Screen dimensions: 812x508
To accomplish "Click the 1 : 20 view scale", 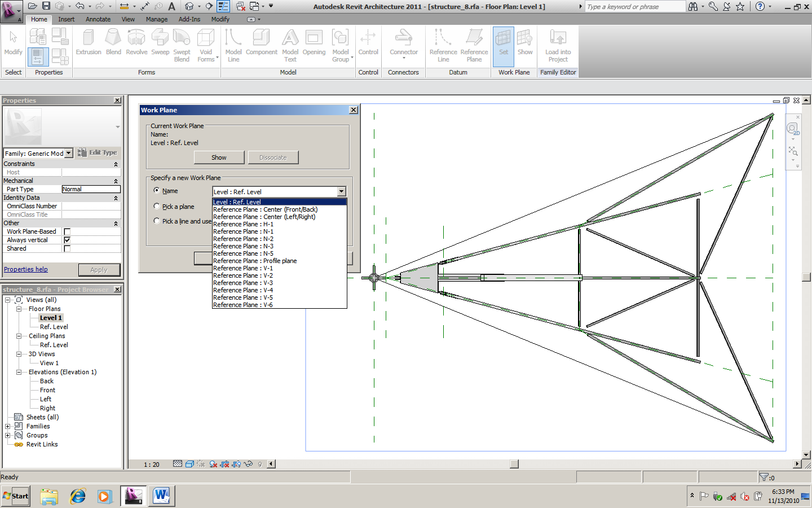I will point(151,465).
